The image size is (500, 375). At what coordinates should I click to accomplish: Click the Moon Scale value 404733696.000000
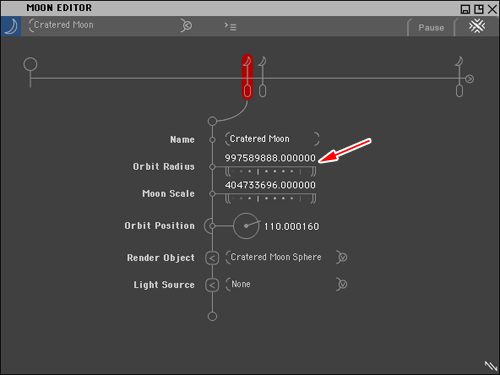(270, 185)
